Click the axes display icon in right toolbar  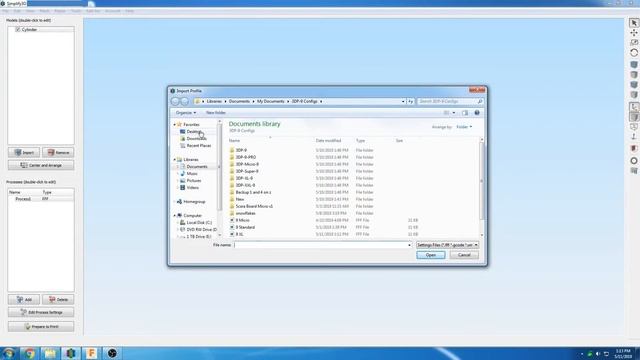pos(634,107)
